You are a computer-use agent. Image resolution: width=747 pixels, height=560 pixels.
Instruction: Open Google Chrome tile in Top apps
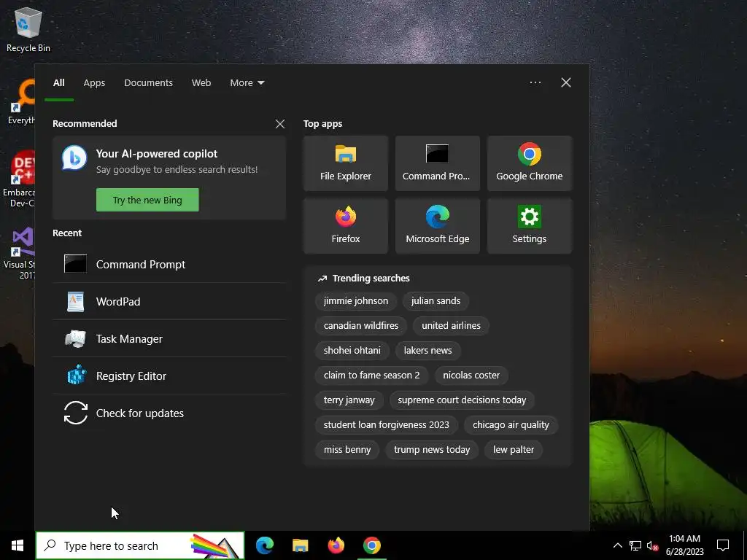click(x=530, y=163)
